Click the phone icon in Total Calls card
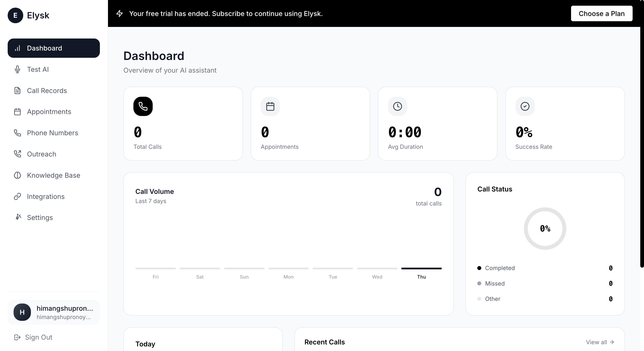This screenshot has width=644, height=351. pyautogui.click(x=143, y=106)
